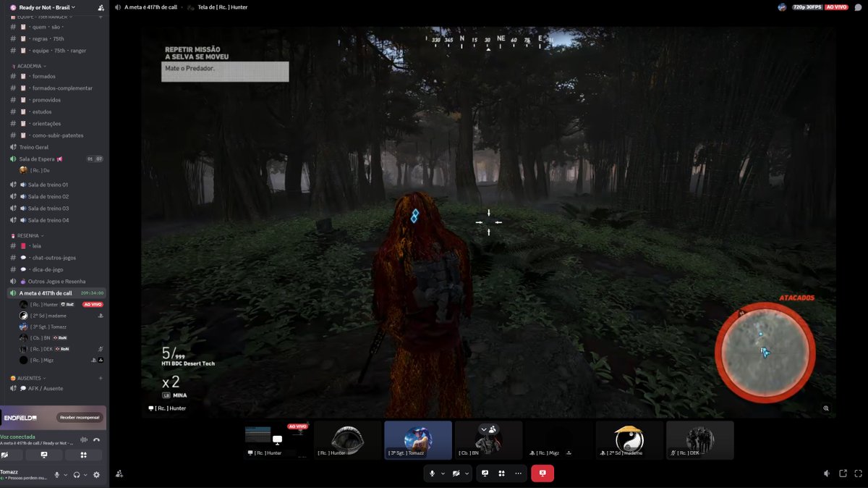Viewport: 868px width, 488px height.
Task: Zoom the stream with the magnifier icon
Action: (x=826, y=408)
